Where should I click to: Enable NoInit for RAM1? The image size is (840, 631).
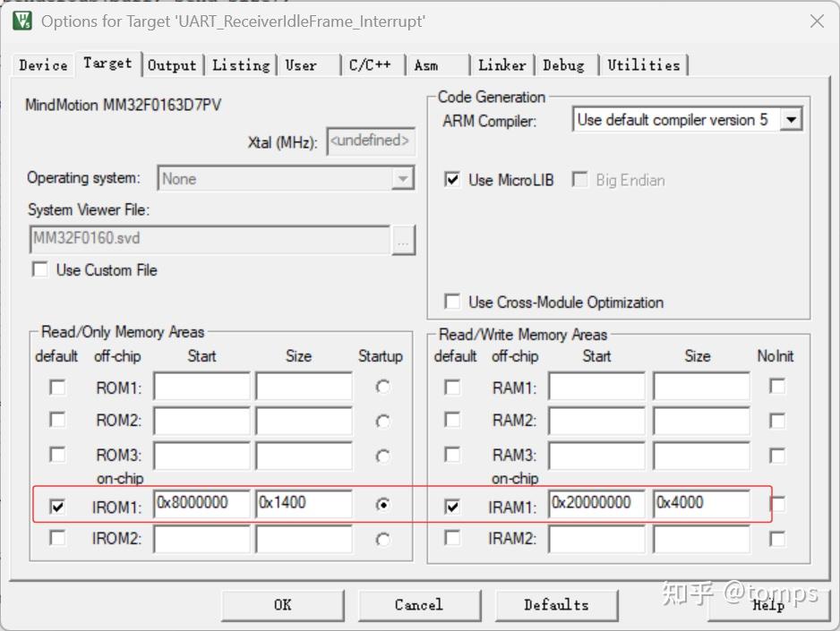(776, 387)
